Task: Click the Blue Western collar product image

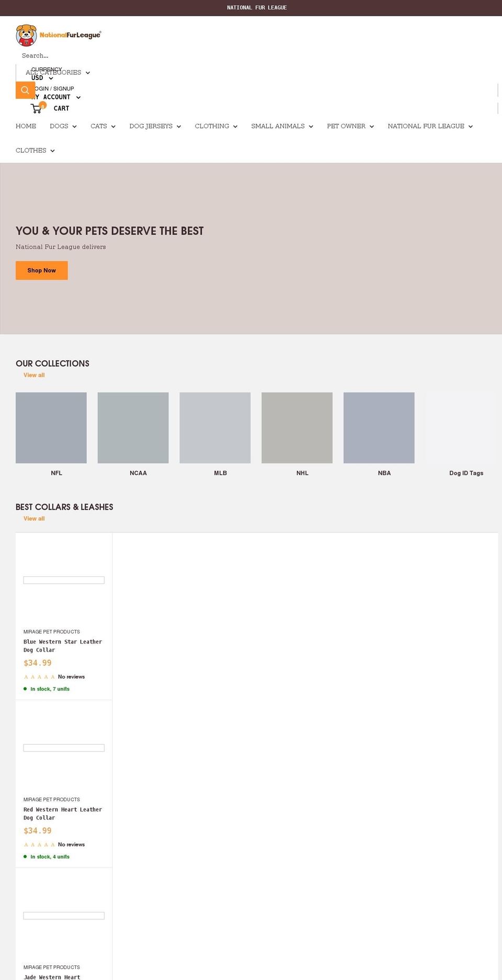Action: (64, 580)
